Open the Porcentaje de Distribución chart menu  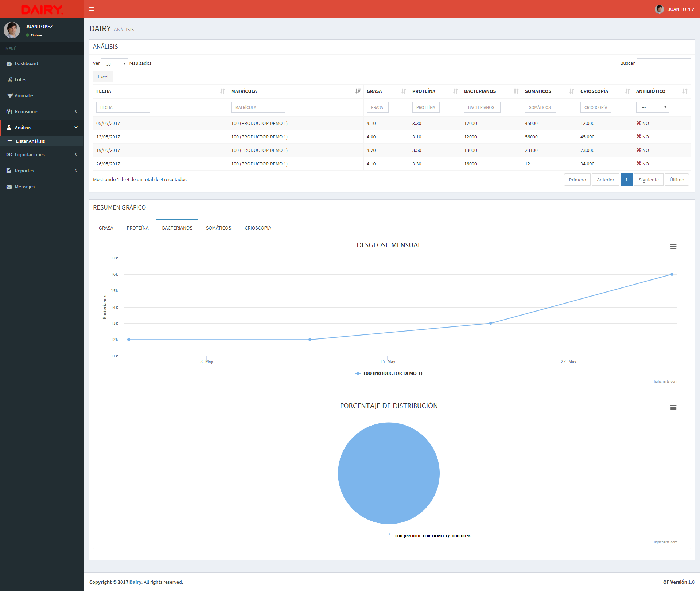[x=673, y=407]
